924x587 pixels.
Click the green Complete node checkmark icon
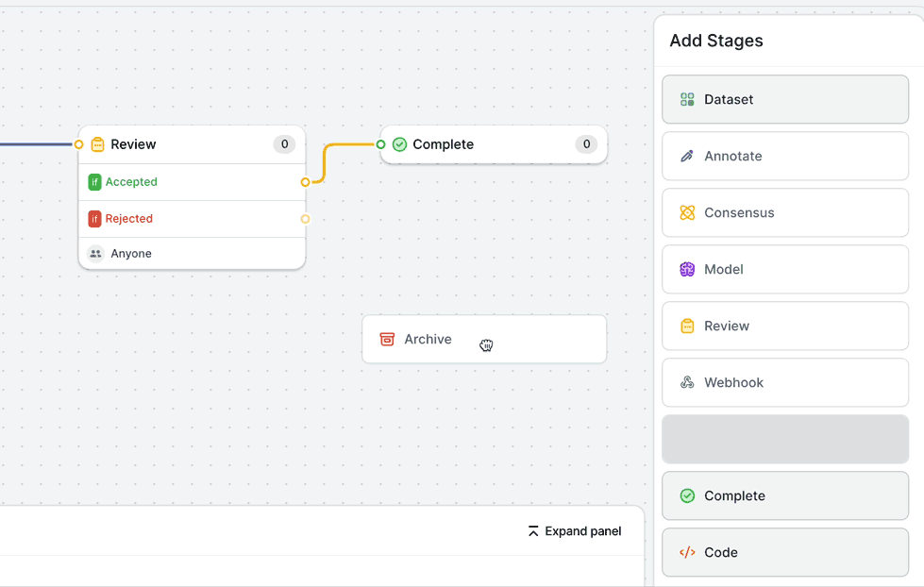coord(399,144)
